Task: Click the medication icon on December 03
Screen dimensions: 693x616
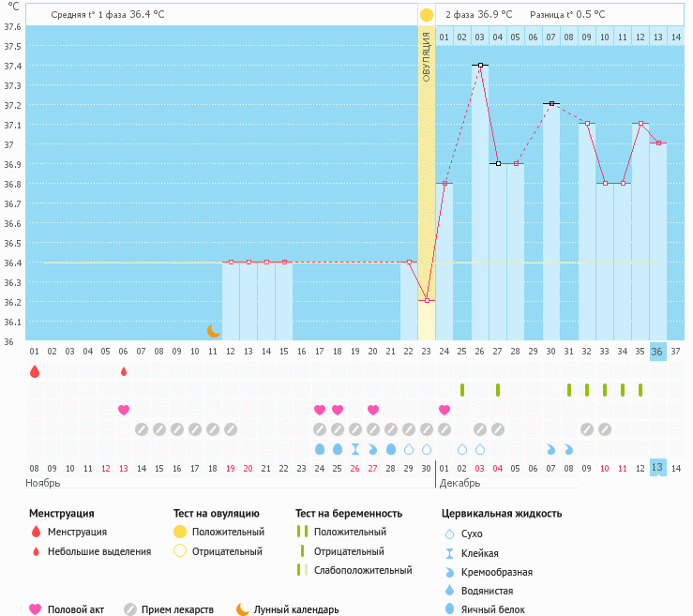Action: tap(480, 429)
